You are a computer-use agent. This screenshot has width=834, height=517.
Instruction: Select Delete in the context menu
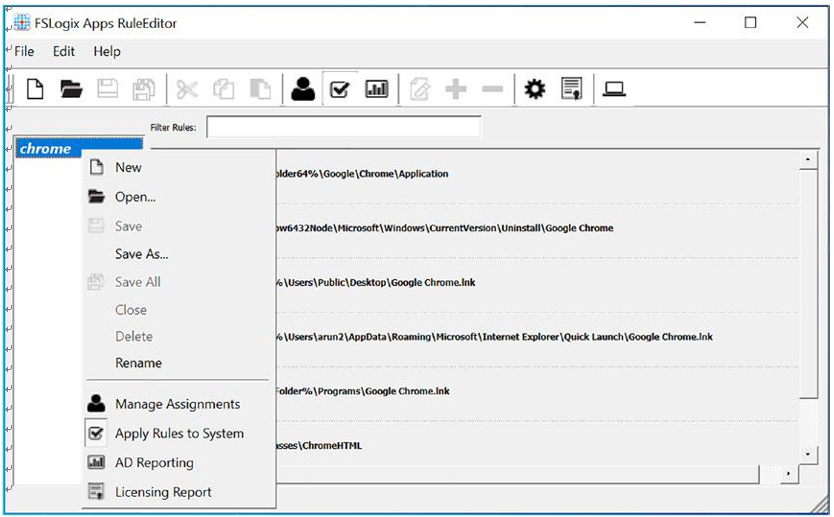coord(179,336)
